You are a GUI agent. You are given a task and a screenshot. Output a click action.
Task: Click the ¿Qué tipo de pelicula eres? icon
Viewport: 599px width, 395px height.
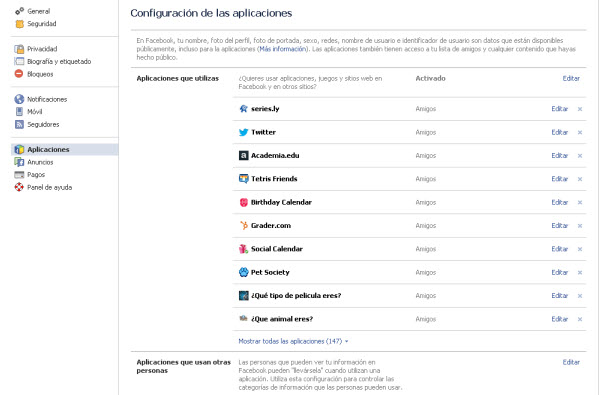tap(243, 296)
